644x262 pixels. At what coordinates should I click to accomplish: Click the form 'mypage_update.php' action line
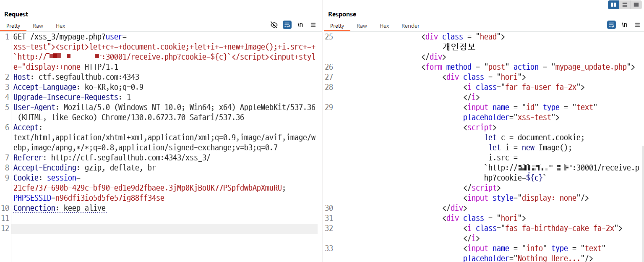click(x=528, y=67)
